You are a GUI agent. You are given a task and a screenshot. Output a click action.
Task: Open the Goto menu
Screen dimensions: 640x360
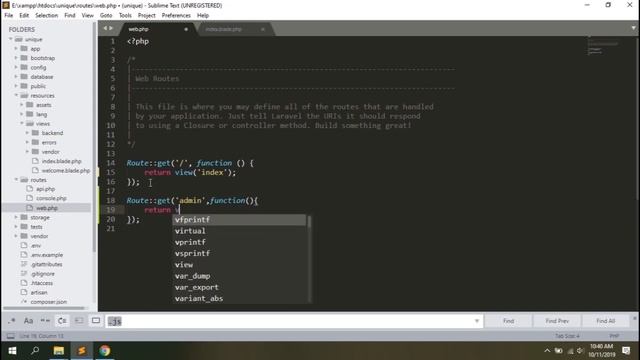coord(106,15)
